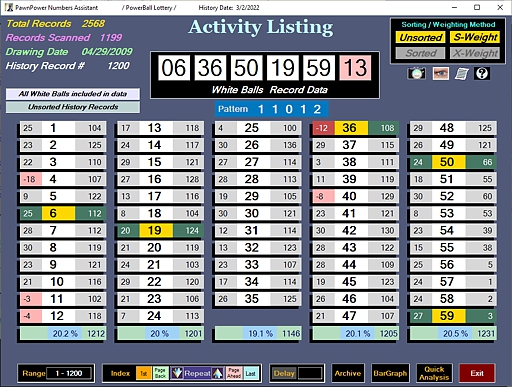Screen dimensions: 512x387
Task: Click the Pattern 1 1 0 1 2 bar
Action: click(x=272, y=109)
